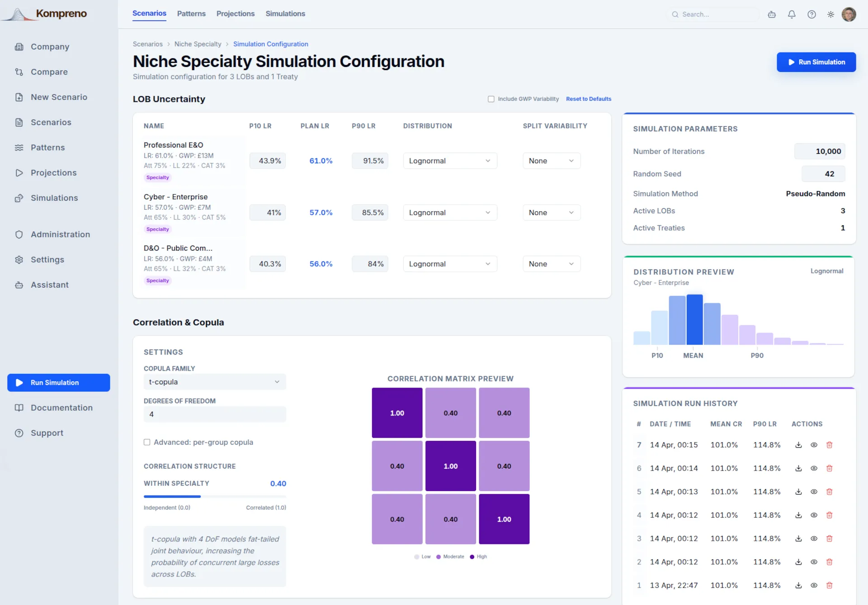Viewport: 868px width, 605px height.
Task: Click Reset to Defaults link
Action: click(589, 99)
